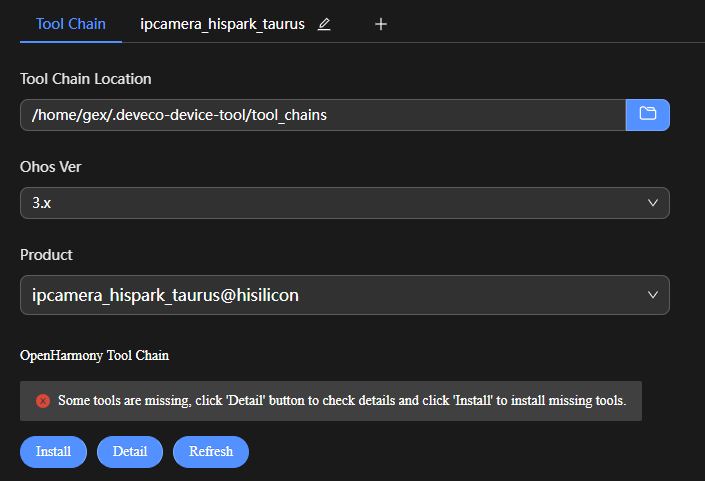Focus the Tool Chain Location path field
This screenshot has height=481, width=705.
click(323, 115)
